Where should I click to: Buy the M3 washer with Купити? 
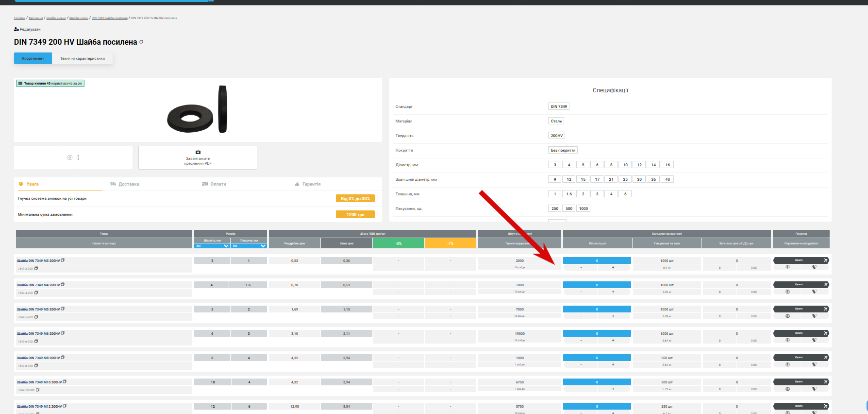[801, 260]
